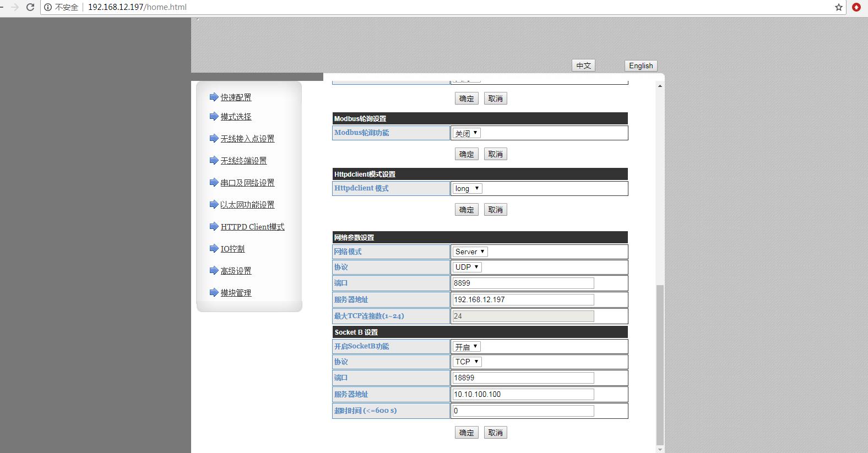
Task: Click the arrow icon beside IO控制
Action: point(214,248)
